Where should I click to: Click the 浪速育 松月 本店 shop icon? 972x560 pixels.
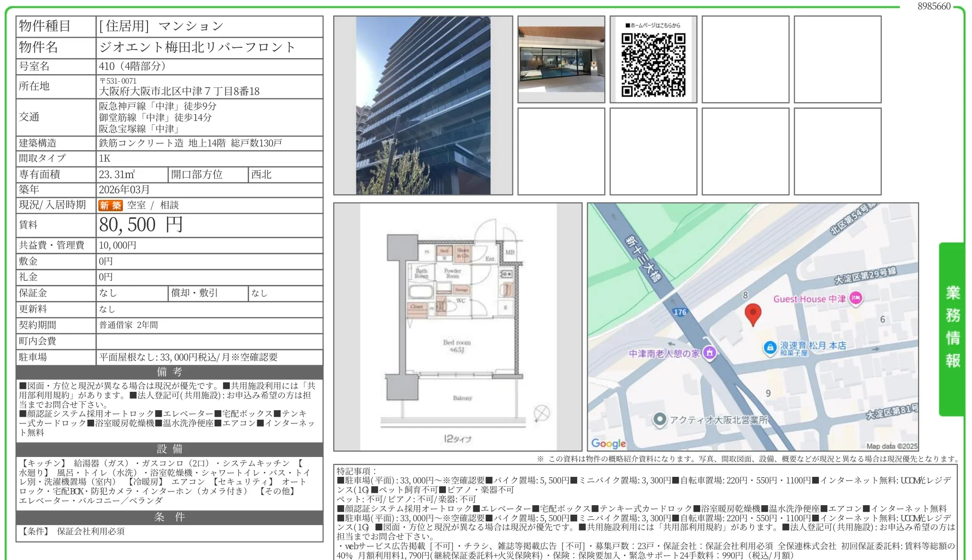pos(770,347)
